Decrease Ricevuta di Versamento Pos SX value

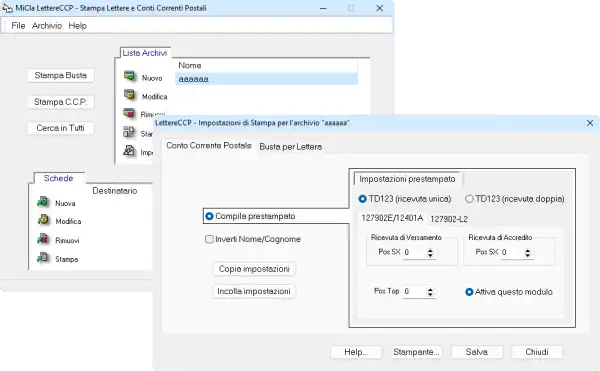[x=430, y=255]
